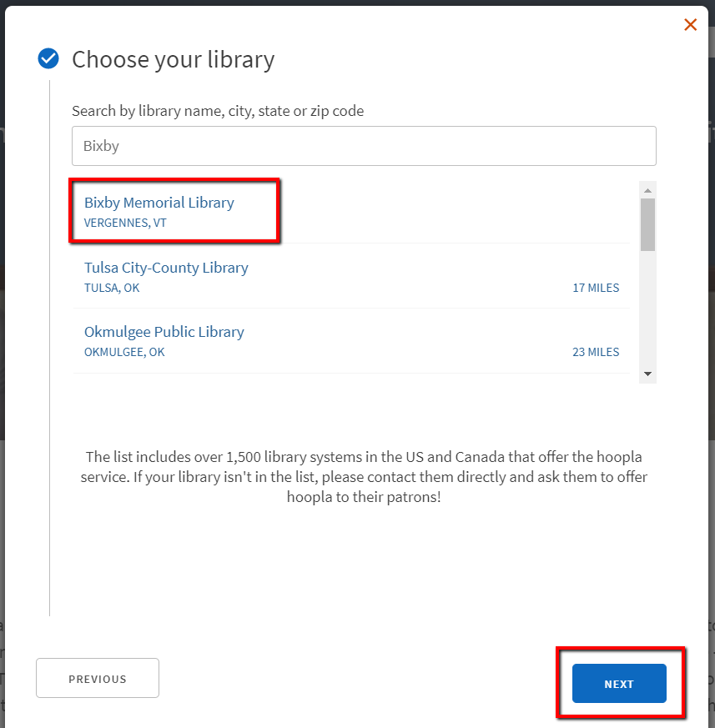Close the Choose your library dialog
This screenshot has width=715, height=728.
point(690,25)
